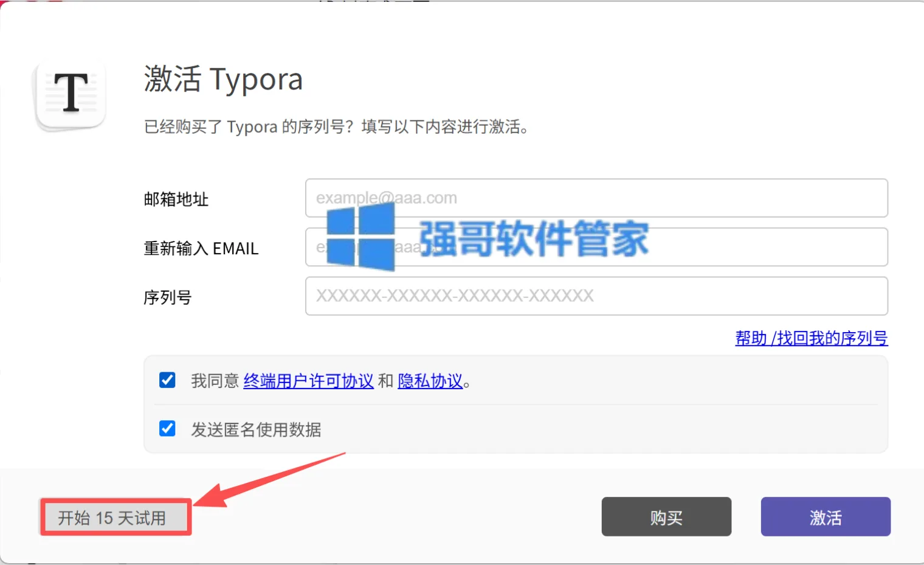The height and width of the screenshot is (565, 924).
Task: Click the Typora app logo icon
Action: click(71, 95)
